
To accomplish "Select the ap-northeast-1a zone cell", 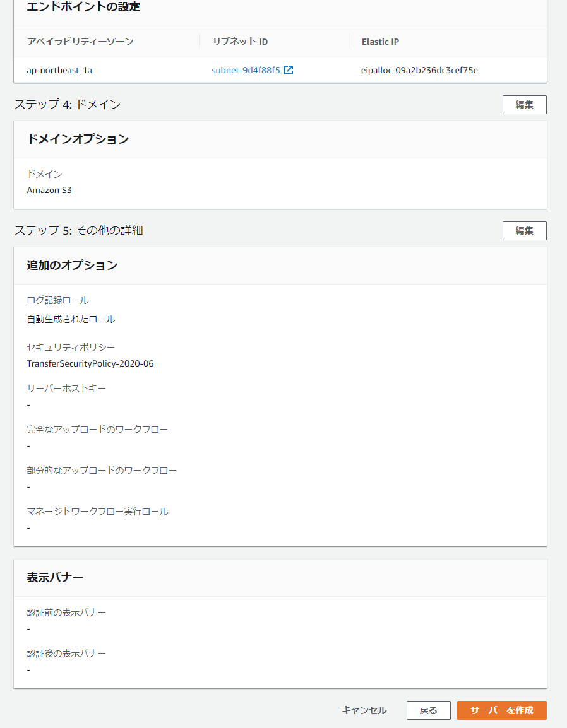I will [59, 70].
